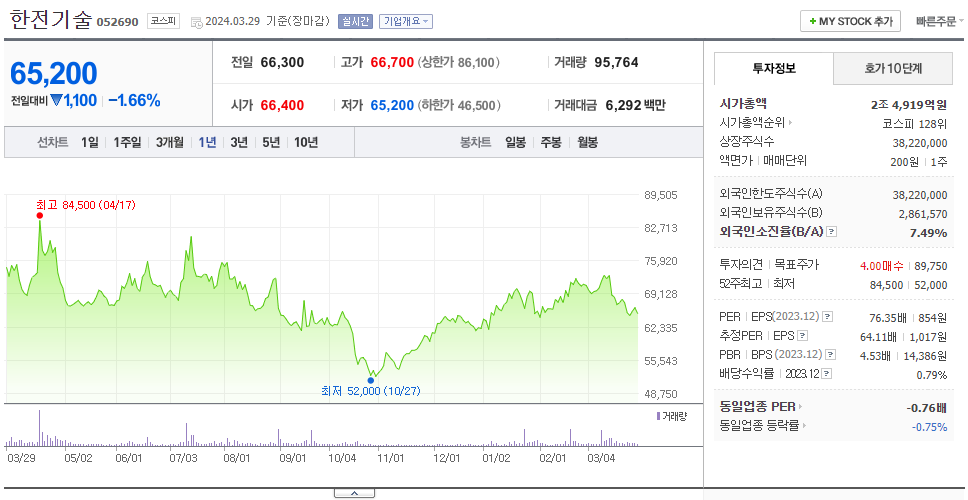Screen dimensions: 968x500
Task: Select 3개월 line chart period
Action: (170, 143)
